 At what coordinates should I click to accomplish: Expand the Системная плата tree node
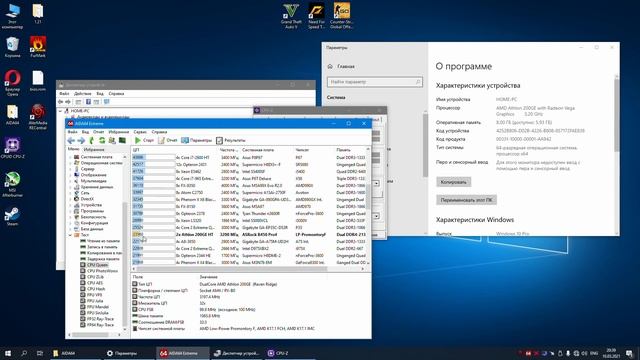[70, 157]
